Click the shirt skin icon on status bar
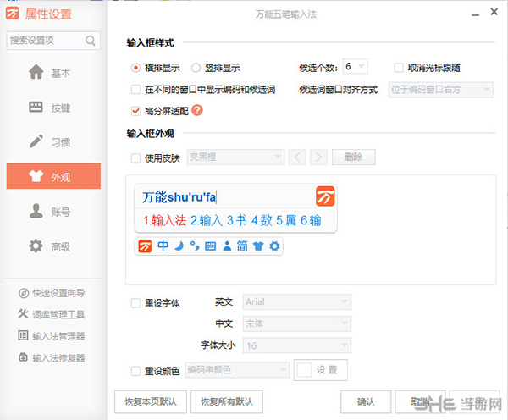Viewport: 508px width, 420px height. (258, 246)
